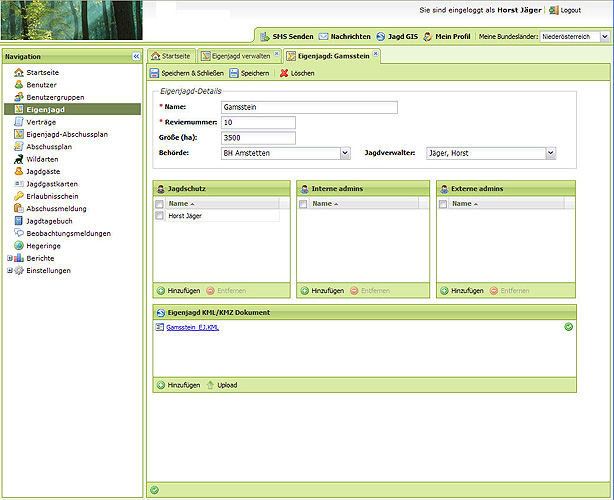614x500 pixels.
Task: Click Entfernen in Interne admins panel
Action: pyautogui.click(x=370, y=291)
